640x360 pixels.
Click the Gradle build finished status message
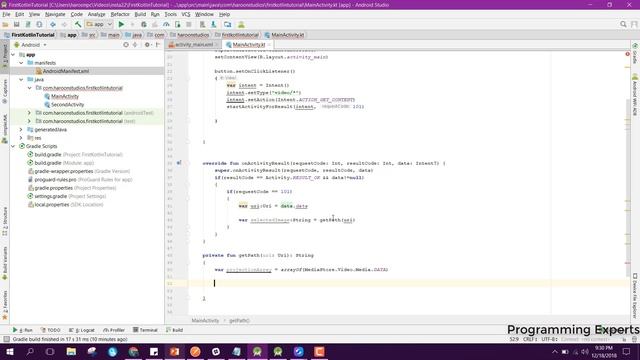click(70, 339)
